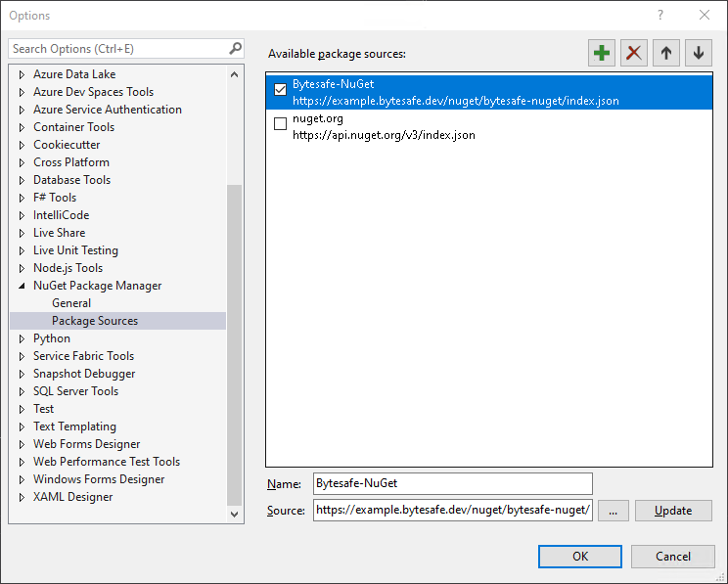Expand the Web Forms Designer arrow
This screenshot has height=584, width=728.
pos(22,444)
